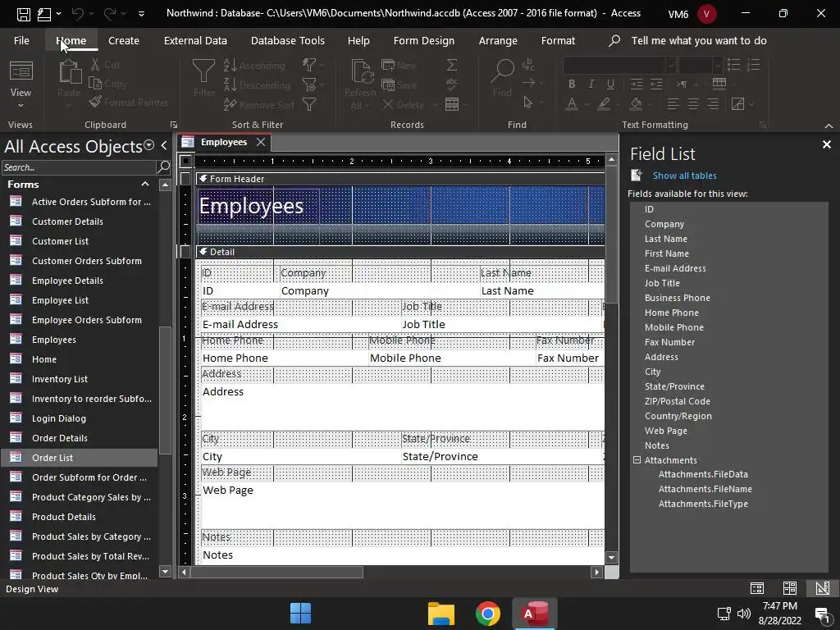Click Design View icon in status bar

coord(822,588)
